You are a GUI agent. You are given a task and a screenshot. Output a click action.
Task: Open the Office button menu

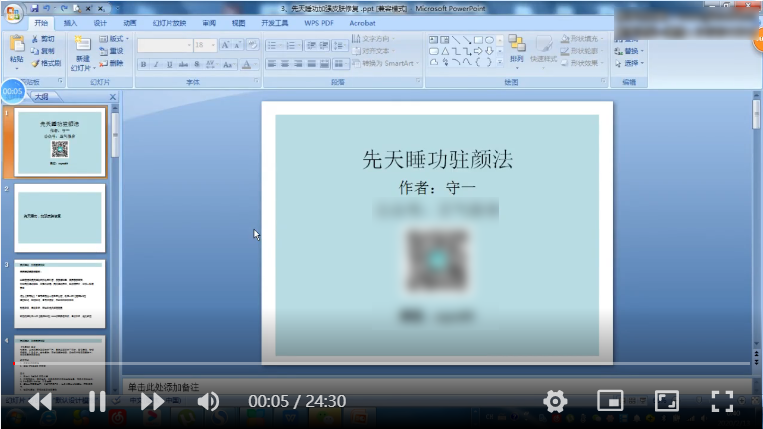[13, 13]
